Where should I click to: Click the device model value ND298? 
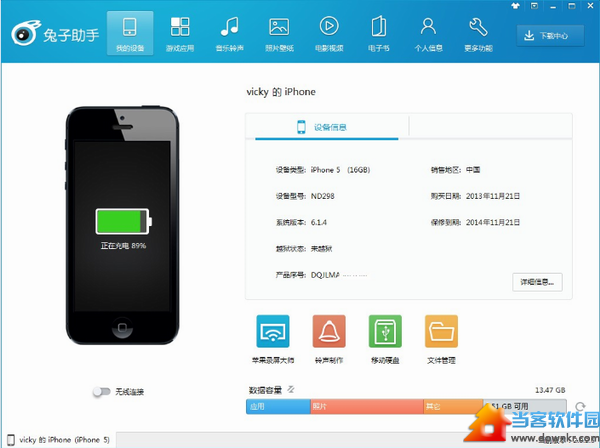[x=323, y=196]
